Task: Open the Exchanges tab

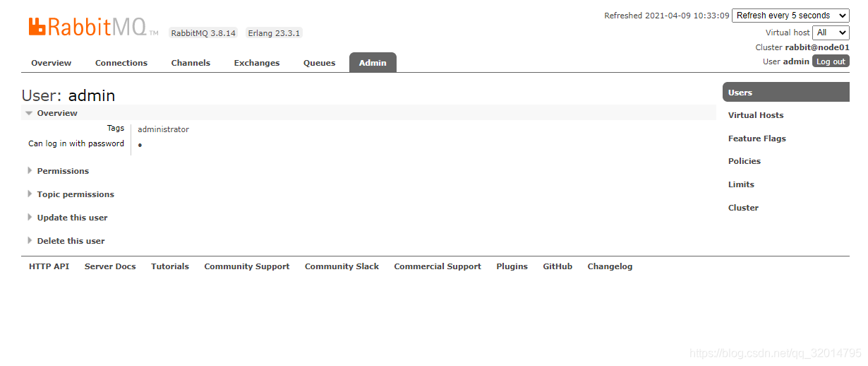Action: [x=257, y=63]
